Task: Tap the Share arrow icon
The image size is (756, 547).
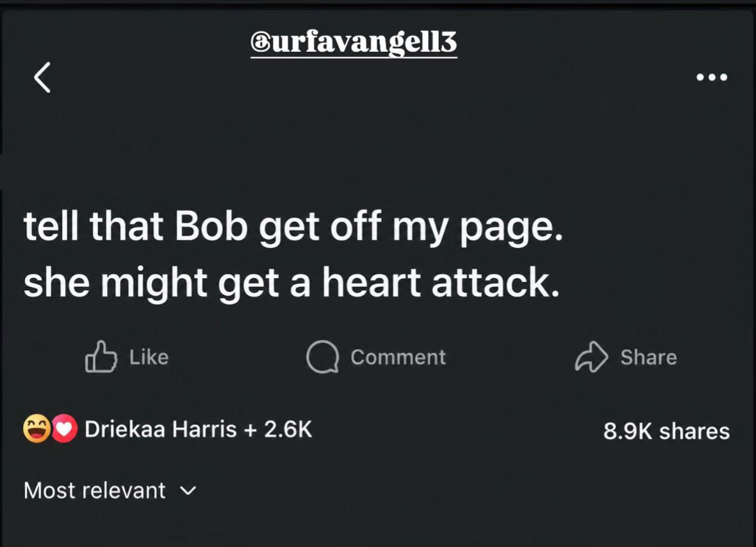Action: click(x=591, y=357)
